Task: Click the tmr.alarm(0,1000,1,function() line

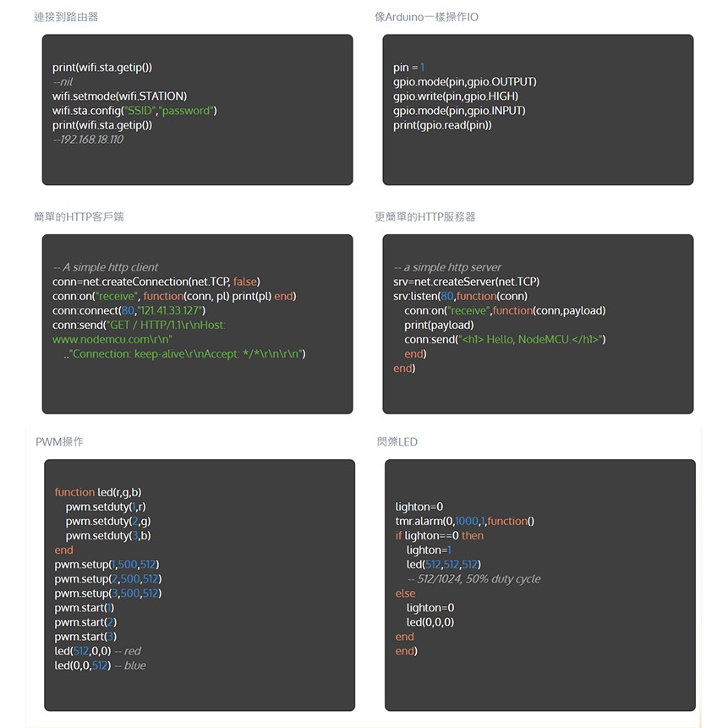Action: [x=465, y=521]
